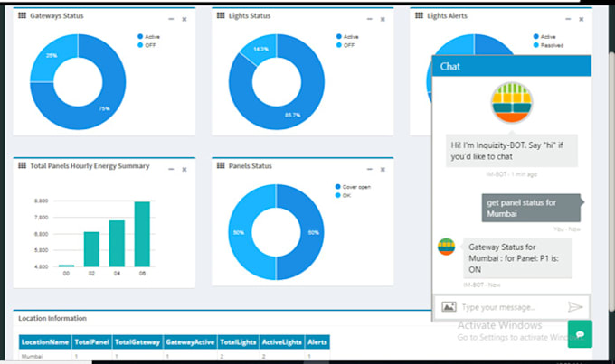Click the left 50% segment of Panels Status donut
Image resolution: width=615 pixels, height=364 pixels.
pos(239,232)
